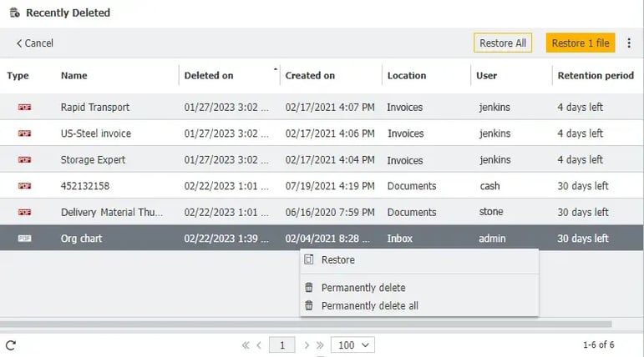The height and width of the screenshot is (357, 644).
Task: Choose Restore from the context menu
Action: tap(419, 259)
